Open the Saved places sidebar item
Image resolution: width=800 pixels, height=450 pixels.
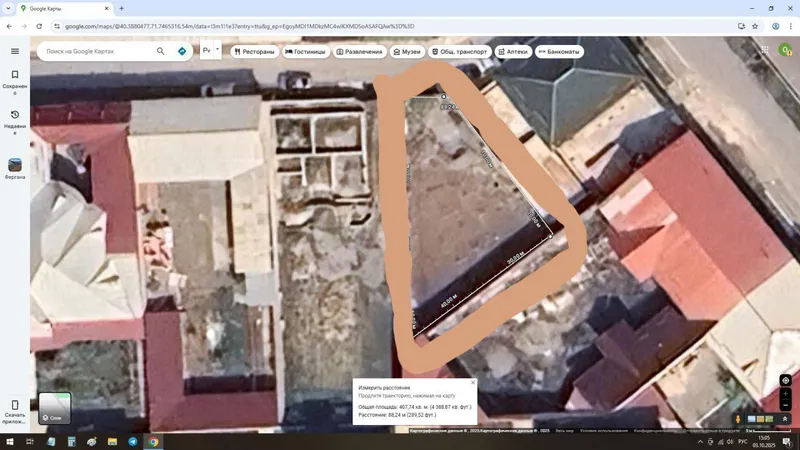15,83
